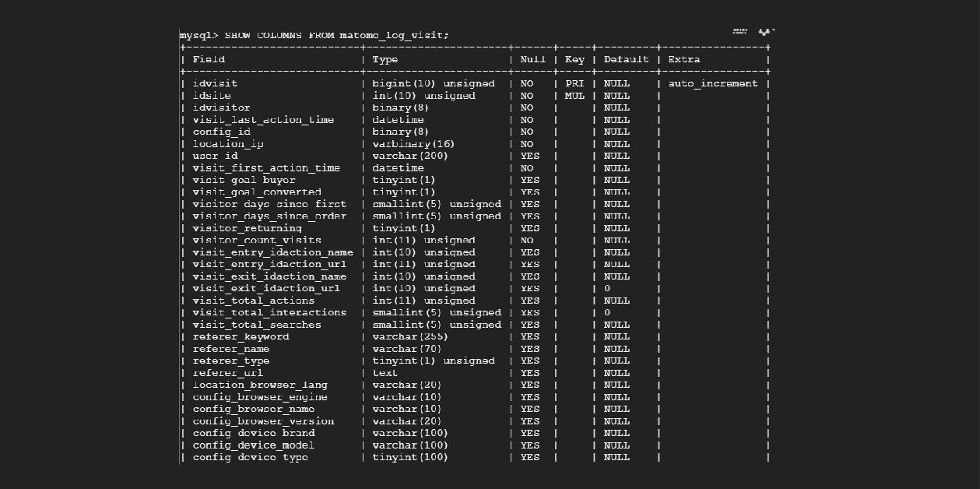980x489 pixels.
Task: Click the Field column header
Action: point(209,59)
